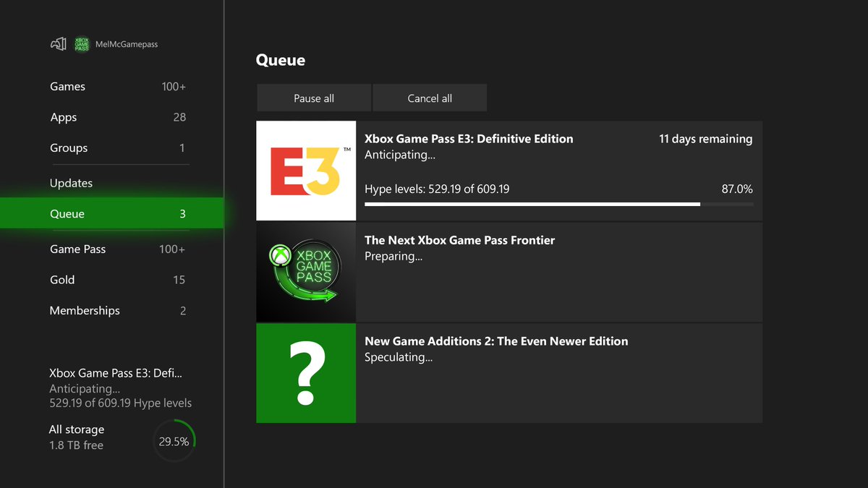Open sidebar Xbox Game Pass E3: Defi... status
This screenshot has width=868, height=488.
point(116,373)
